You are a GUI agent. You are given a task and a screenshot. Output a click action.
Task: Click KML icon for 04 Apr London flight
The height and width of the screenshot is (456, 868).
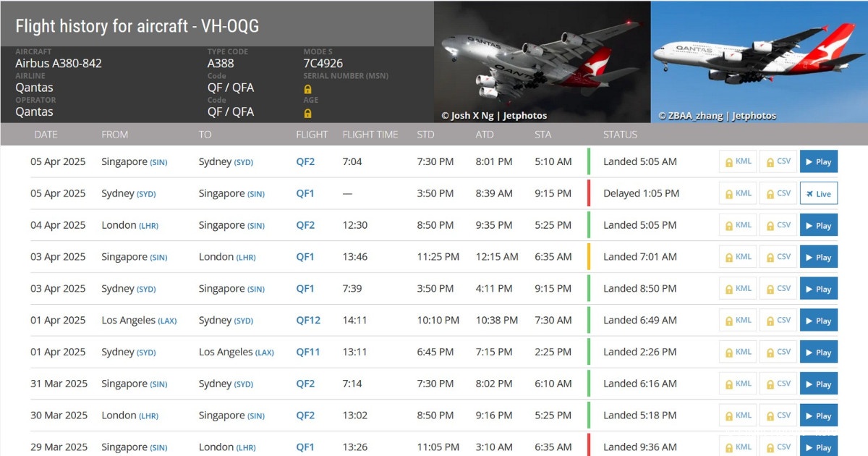tap(737, 225)
